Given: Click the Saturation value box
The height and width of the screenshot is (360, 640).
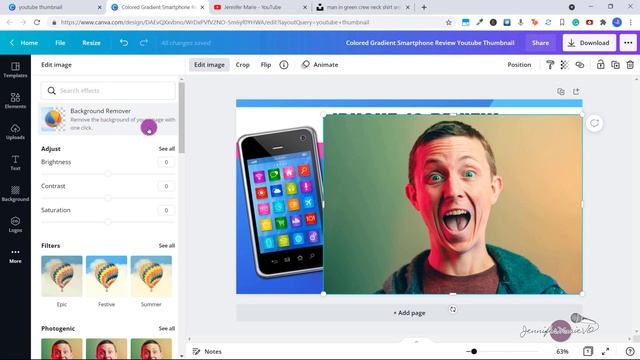Looking at the screenshot, I should click(166, 210).
